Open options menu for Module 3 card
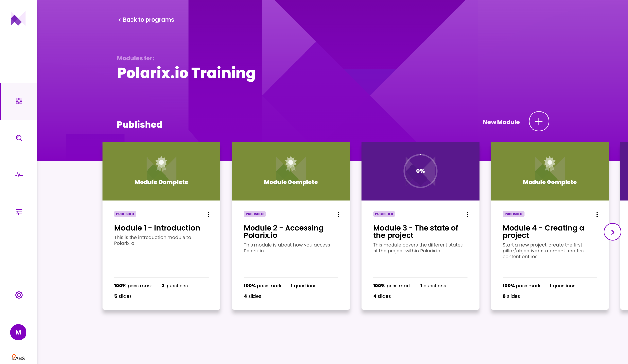 [x=467, y=214]
